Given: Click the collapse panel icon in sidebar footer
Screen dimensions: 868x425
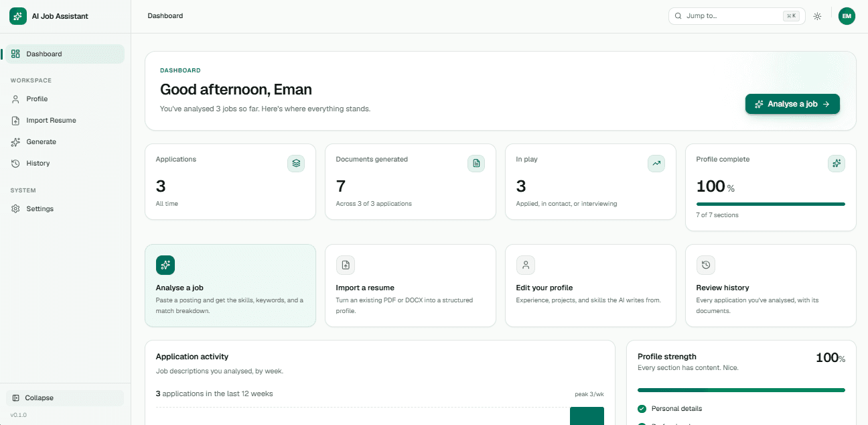Looking at the screenshot, I should point(15,398).
